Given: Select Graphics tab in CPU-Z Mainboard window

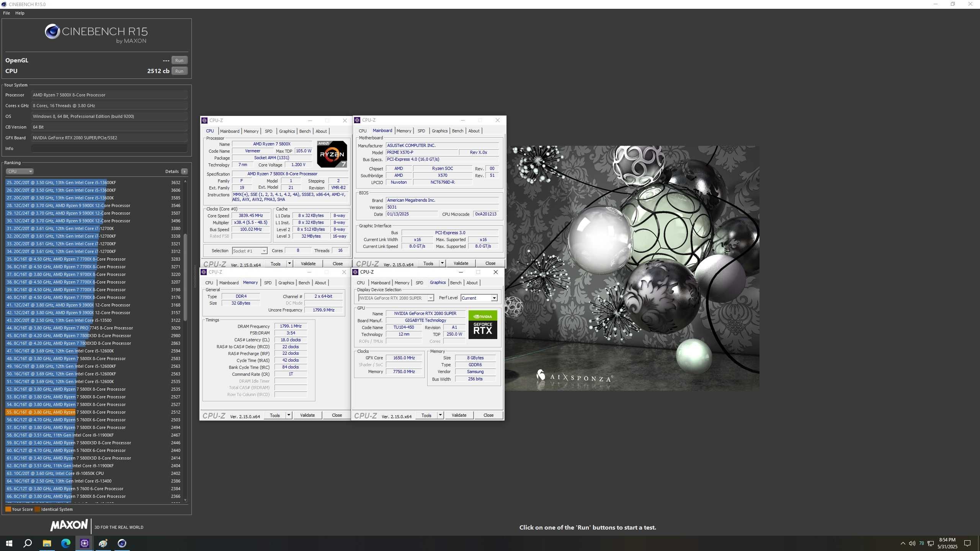Looking at the screenshot, I should [x=439, y=131].
